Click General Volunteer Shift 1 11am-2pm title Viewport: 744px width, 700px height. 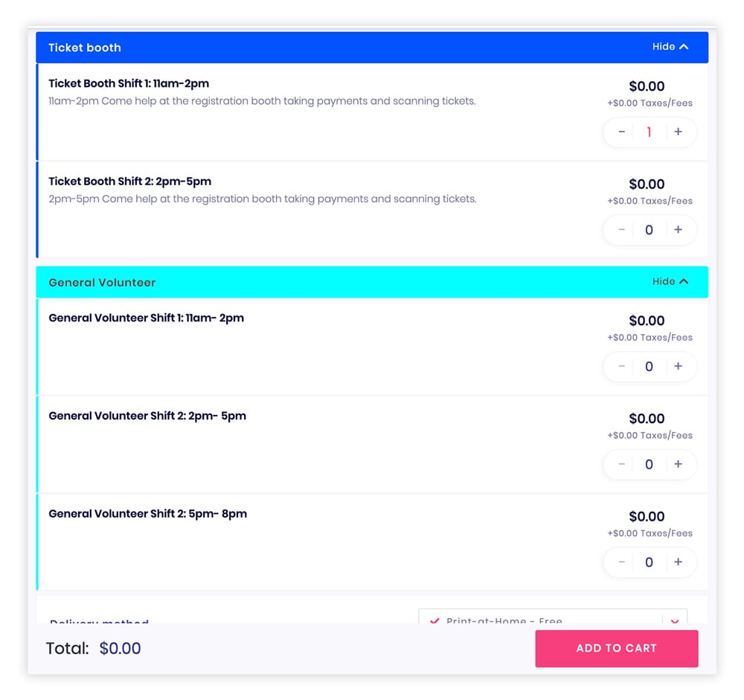click(146, 318)
